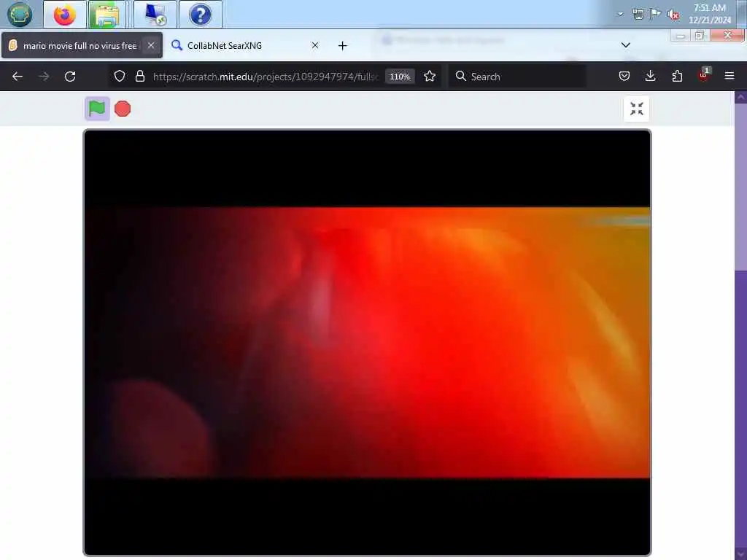
Task: Click the Scratch project stage video
Action: coord(368,343)
